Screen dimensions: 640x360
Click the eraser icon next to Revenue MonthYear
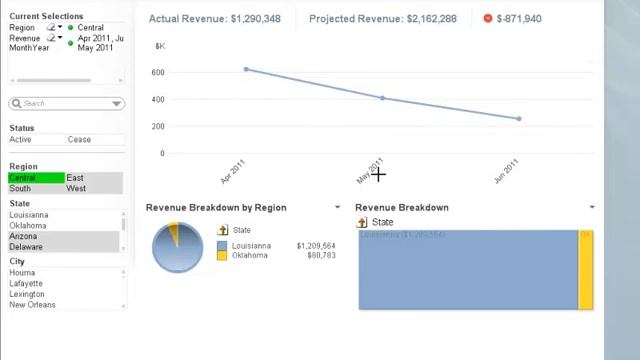51,38
